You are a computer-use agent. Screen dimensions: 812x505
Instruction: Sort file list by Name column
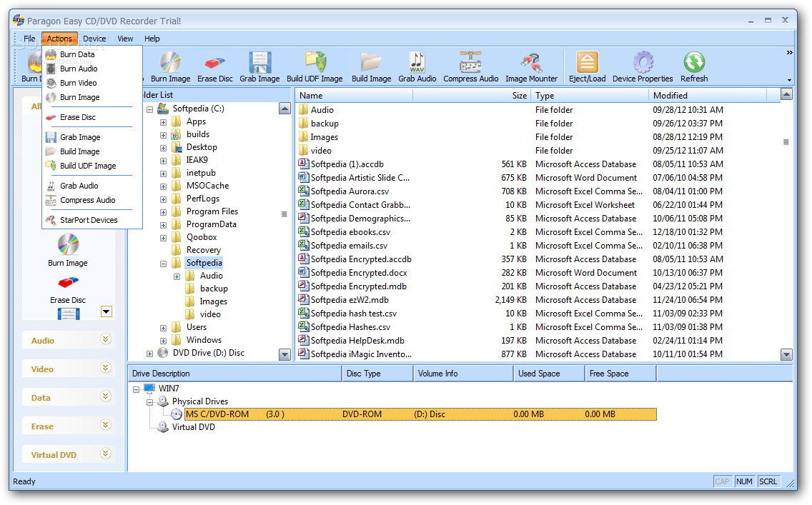tap(355, 96)
